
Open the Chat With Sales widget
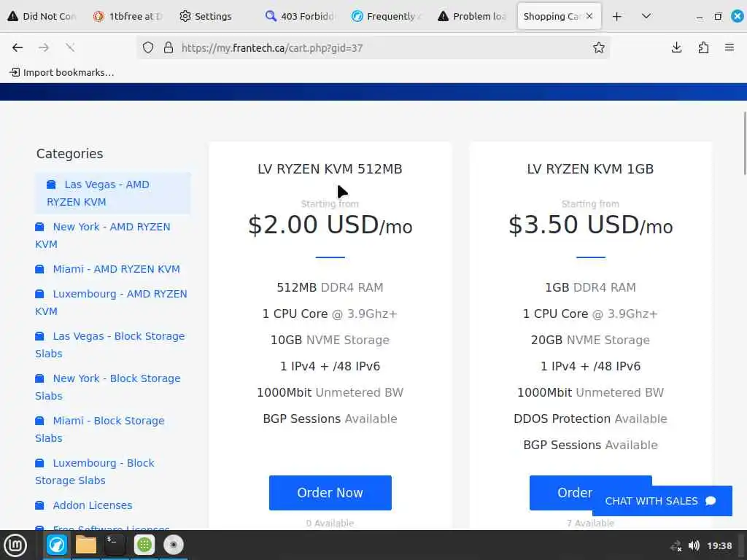(662, 501)
